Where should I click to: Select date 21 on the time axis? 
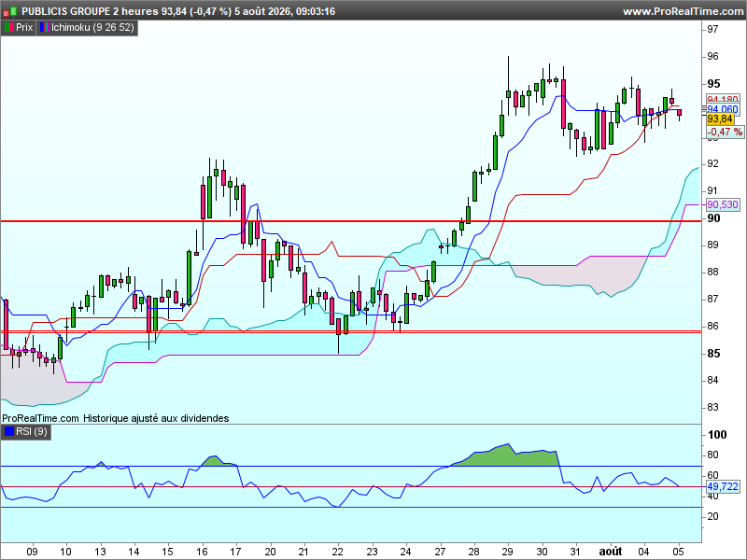tap(304, 552)
